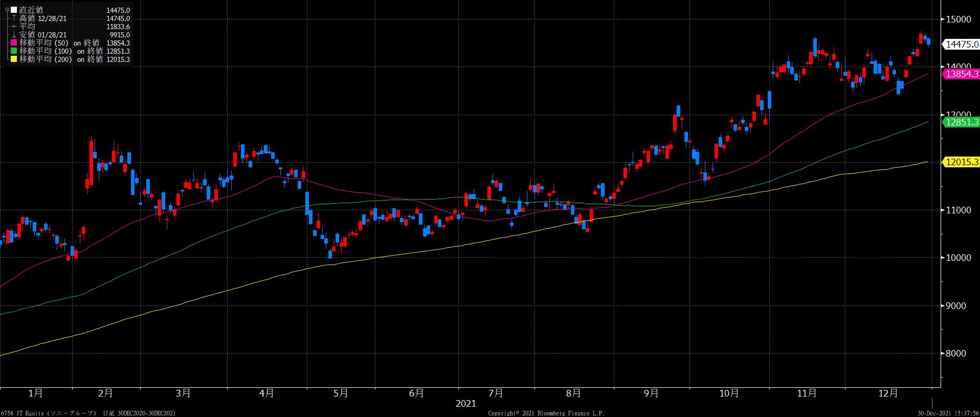The height and width of the screenshot is (417, 980).
Task: Click the 15000 label on the price axis
Action: pyautogui.click(x=959, y=19)
